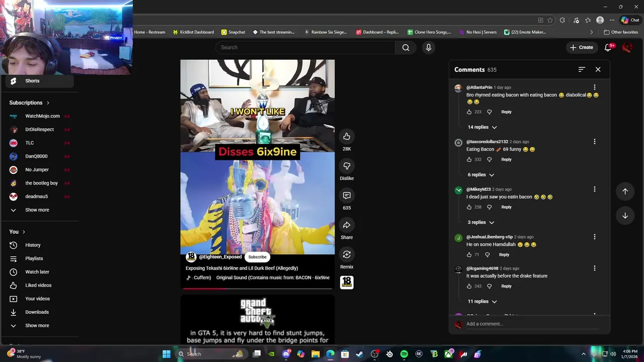Subscribe to @Eighteen_Exposed channel
Image resolution: width=644 pixels, height=362 pixels.
click(x=257, y=257)
